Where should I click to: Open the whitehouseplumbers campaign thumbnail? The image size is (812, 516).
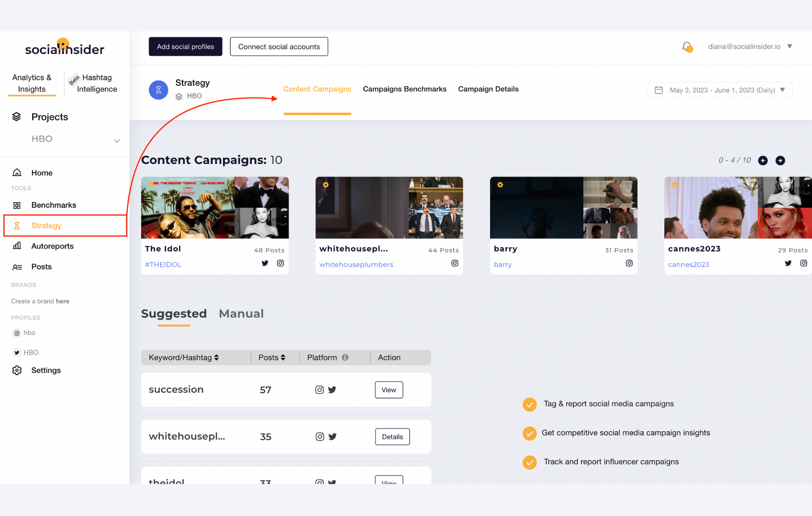click(389, 208)
